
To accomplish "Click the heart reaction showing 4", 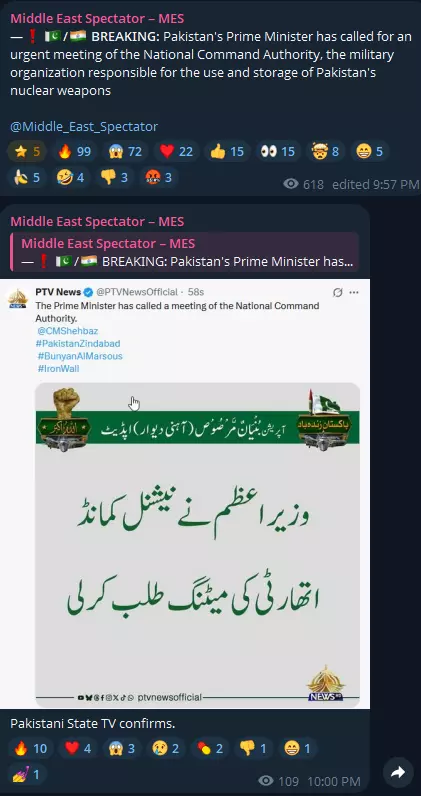I will tap(78, 748).
